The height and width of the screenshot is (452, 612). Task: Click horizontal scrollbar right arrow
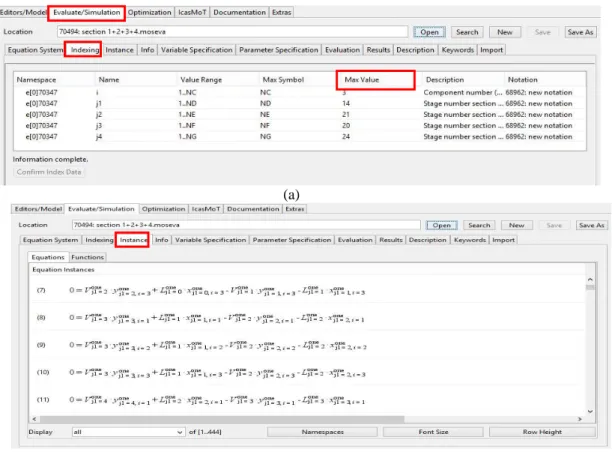580,419
